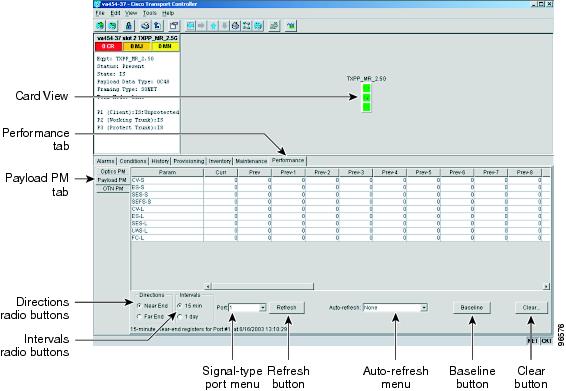This screenshot has height=391, width=566.
Task: Click the first green globe toolbar icon
Action: [101, 26]
